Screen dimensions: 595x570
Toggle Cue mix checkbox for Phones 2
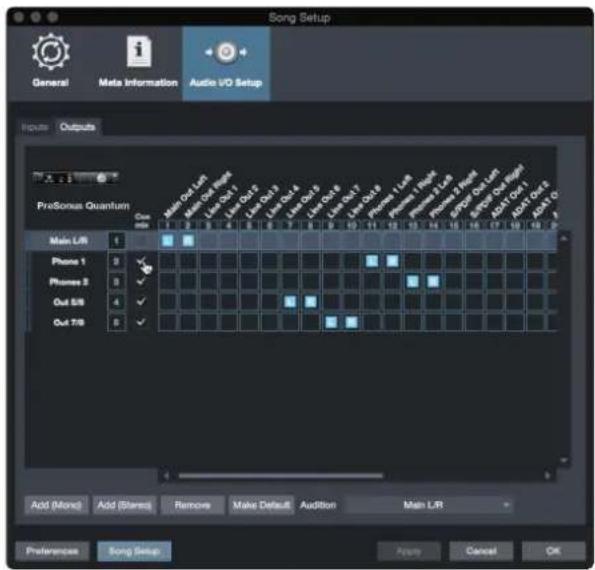pos(141,282)
